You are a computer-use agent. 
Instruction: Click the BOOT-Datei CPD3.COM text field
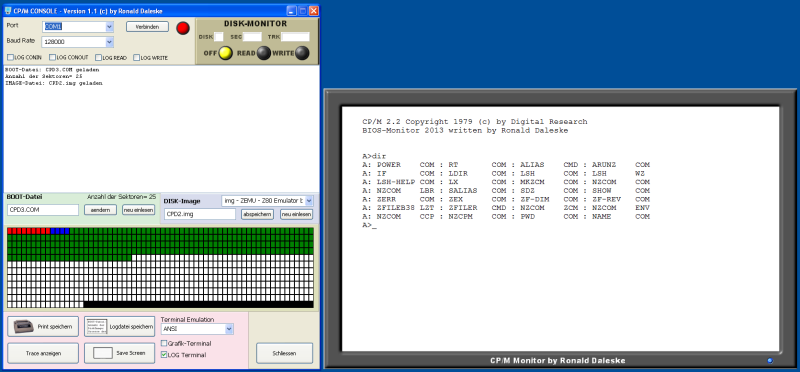(43, 210)
